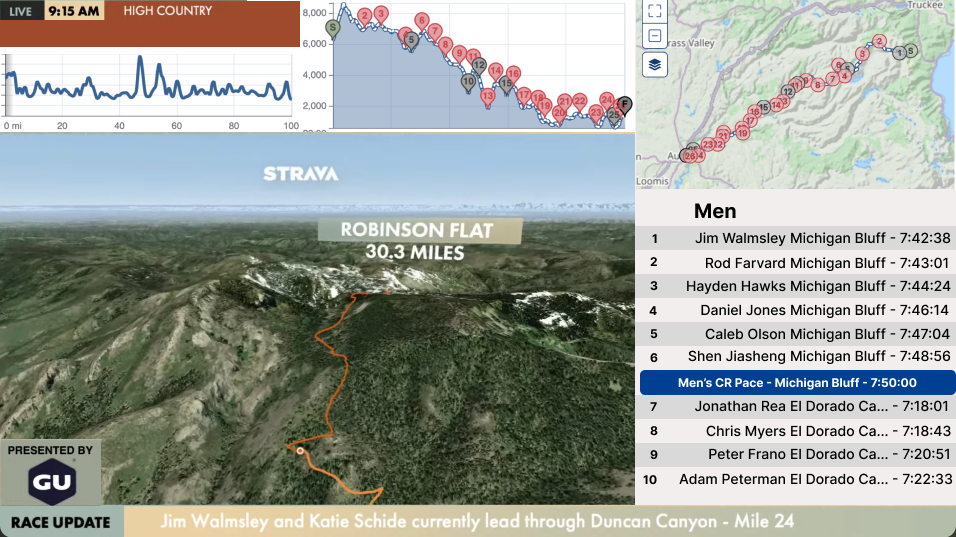Open map fullscreen with the expand icon

pyautogui.click(x=654, y=10)
